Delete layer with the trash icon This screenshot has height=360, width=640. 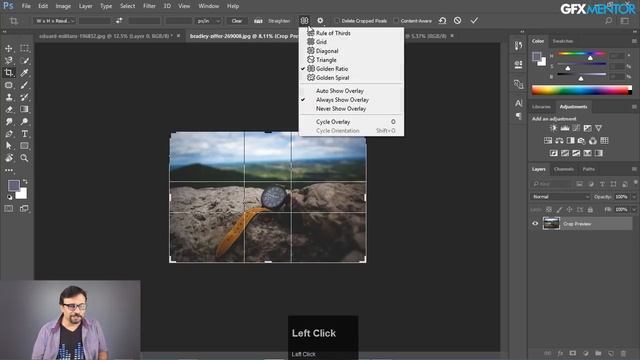point(623,353)
